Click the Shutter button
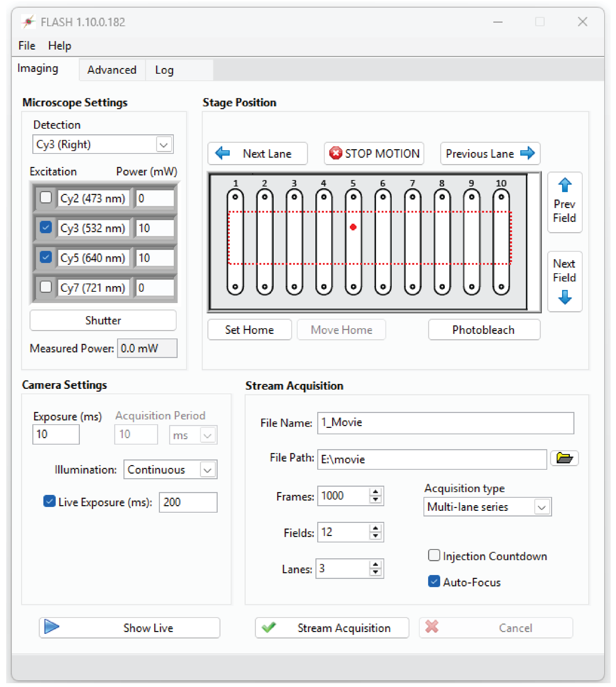 point(103,320)
